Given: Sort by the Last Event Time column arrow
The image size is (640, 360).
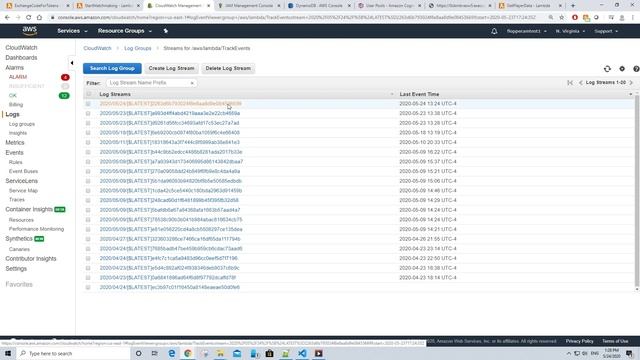Looking at the screenshot, I should [630, 94].
